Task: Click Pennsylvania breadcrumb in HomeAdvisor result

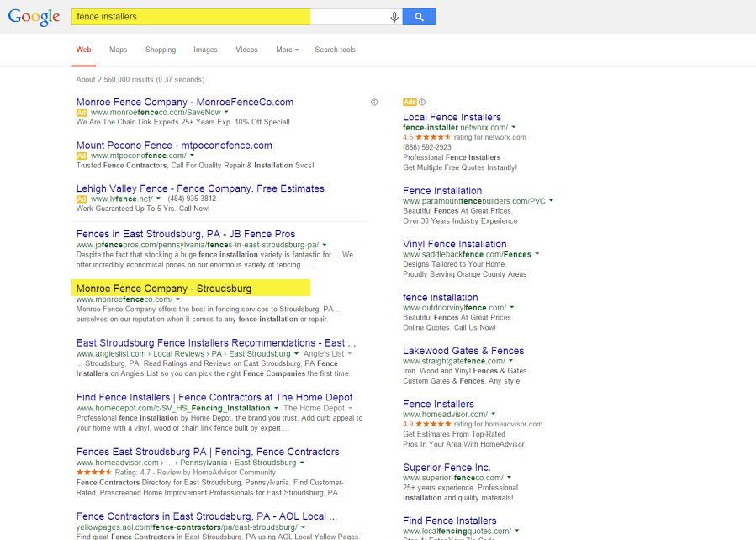Action: click(204, 463)
